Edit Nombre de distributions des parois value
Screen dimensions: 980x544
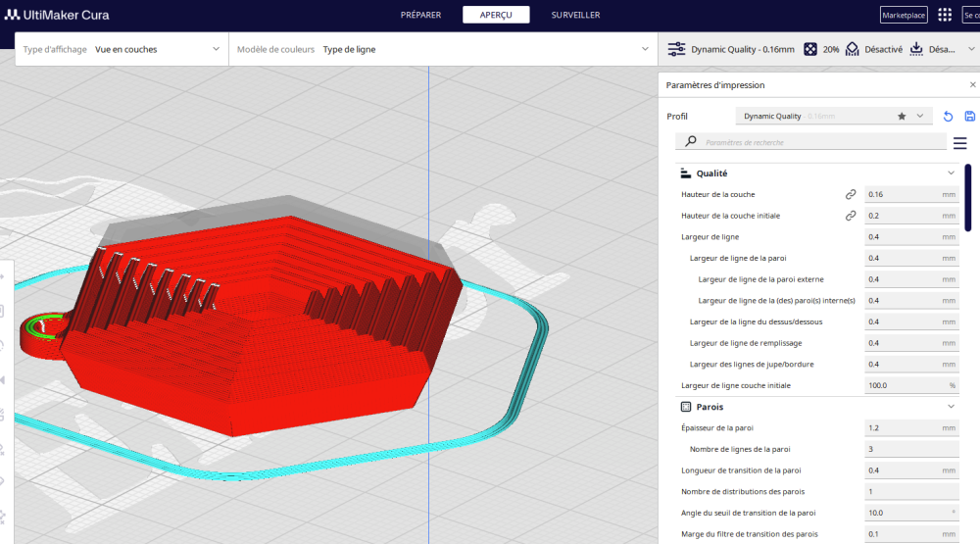(x=911, y=492)
